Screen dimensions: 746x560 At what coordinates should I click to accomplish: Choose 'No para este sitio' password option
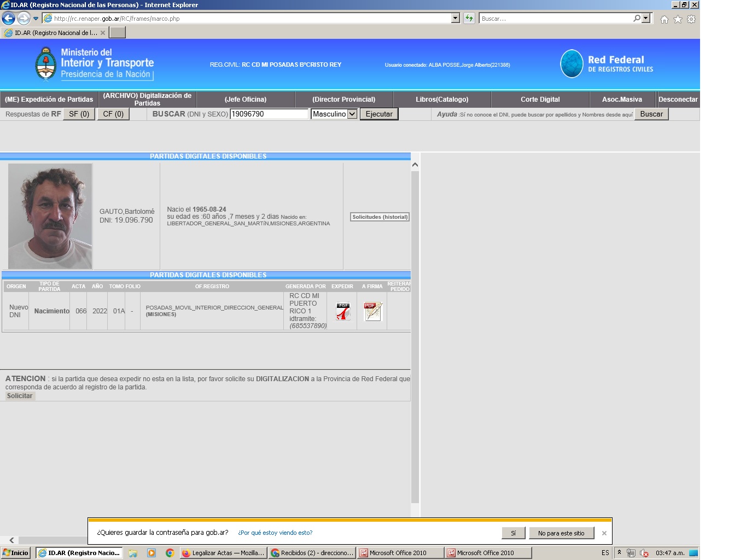tap(561, 533)
